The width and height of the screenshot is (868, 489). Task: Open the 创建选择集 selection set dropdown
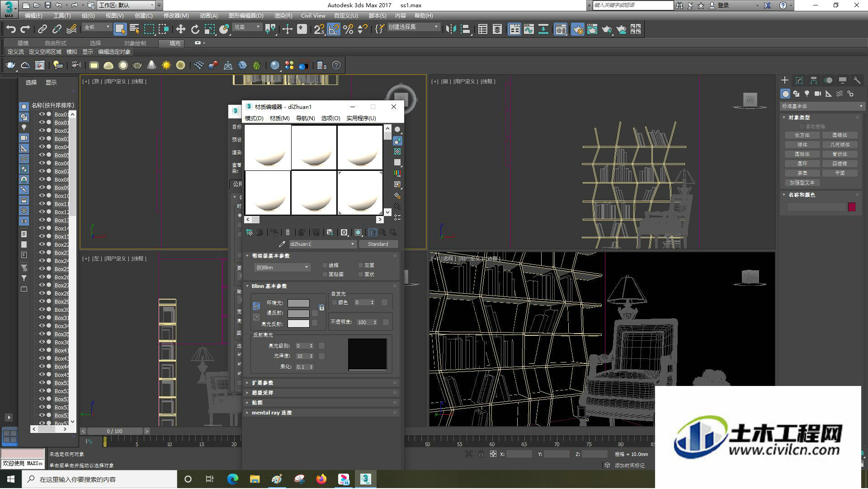pyautogui.click(x=414, y=27)
